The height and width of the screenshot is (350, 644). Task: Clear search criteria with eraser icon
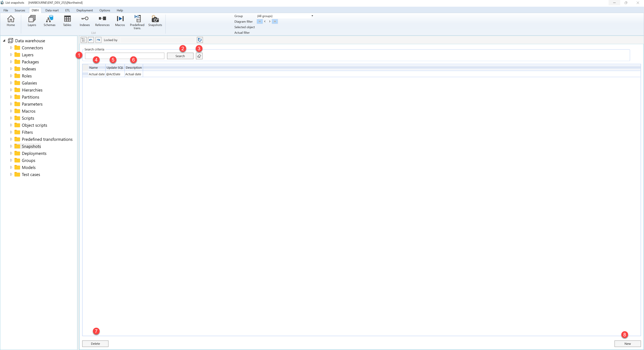pos(199,56)
